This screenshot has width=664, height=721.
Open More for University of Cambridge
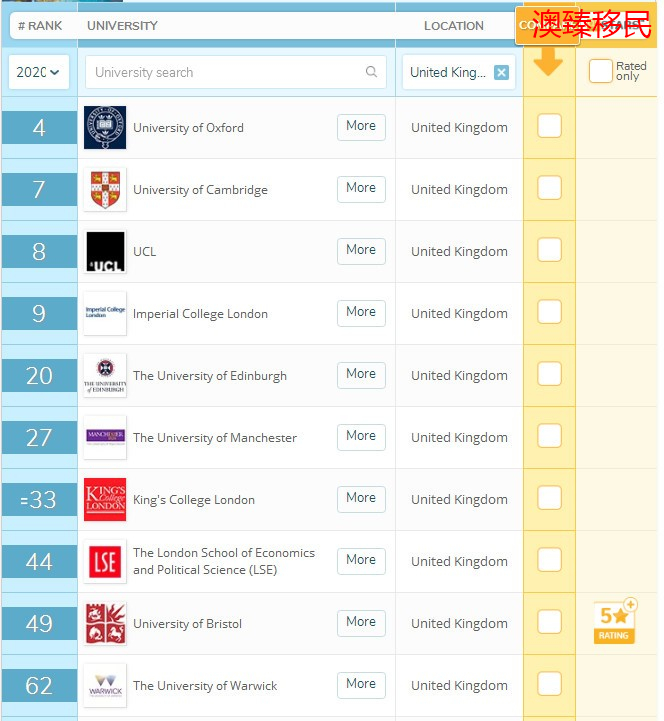361,189
